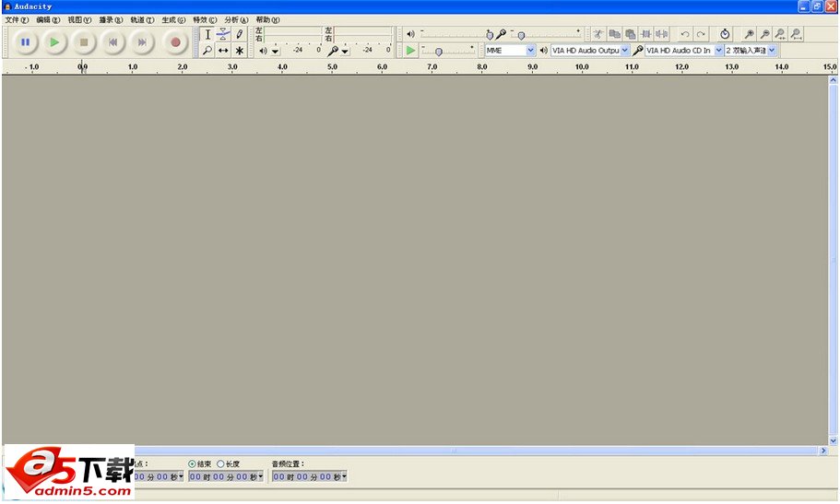
Task: Open selection end time format dropdown arrow
Action: point(261,476)
